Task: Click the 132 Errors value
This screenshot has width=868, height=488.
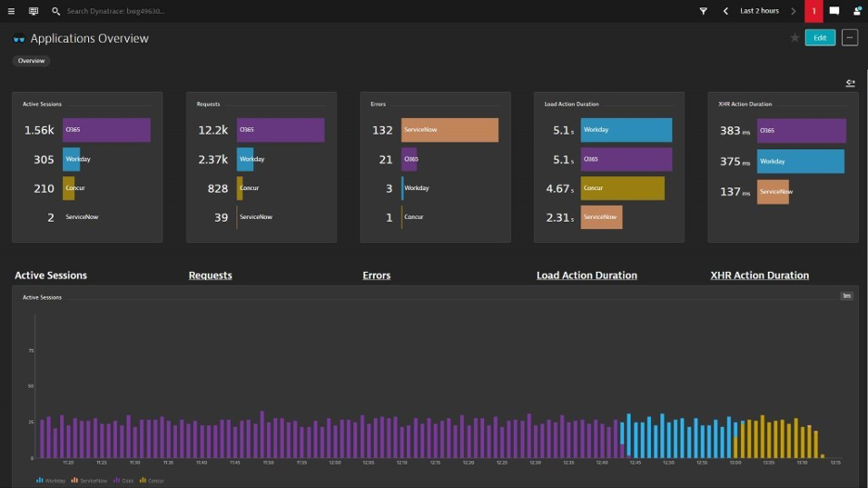Action: coord(382,130)
